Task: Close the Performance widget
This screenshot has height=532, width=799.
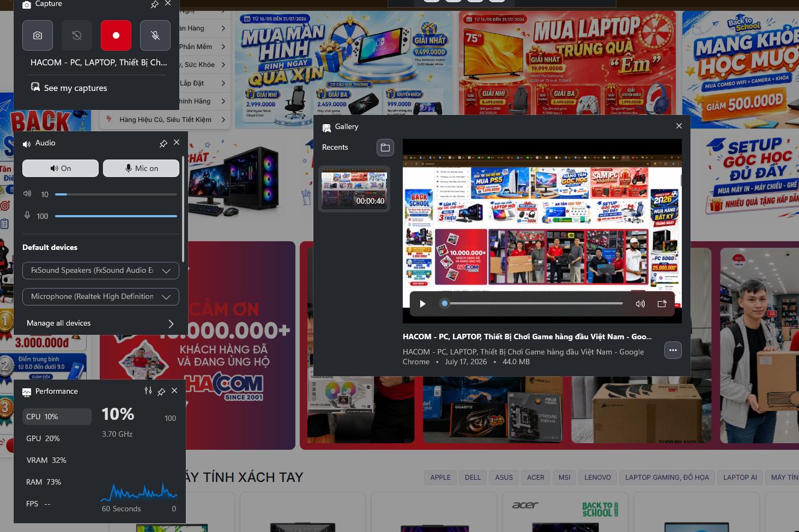Action: pyautogui.click(x=174, y=391)
